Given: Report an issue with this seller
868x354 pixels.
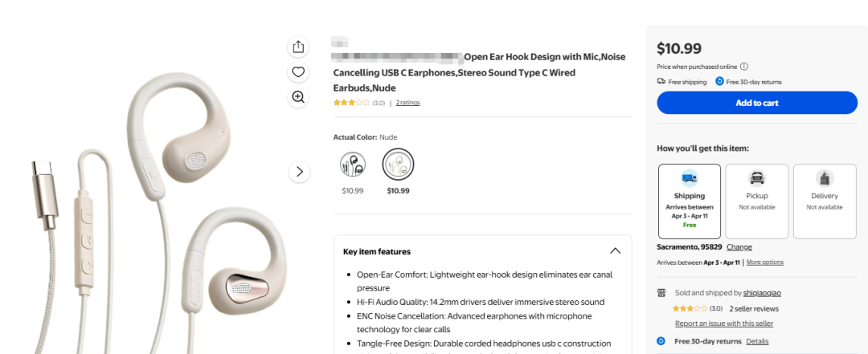Looking at the screenshot, I should point(723,323).
